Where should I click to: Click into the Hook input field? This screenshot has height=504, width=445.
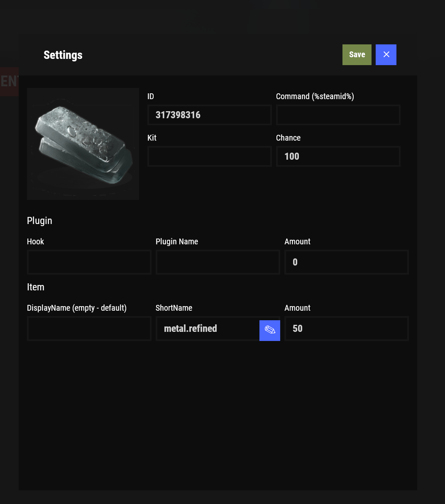pyautogui.click(x=89, y=262)
